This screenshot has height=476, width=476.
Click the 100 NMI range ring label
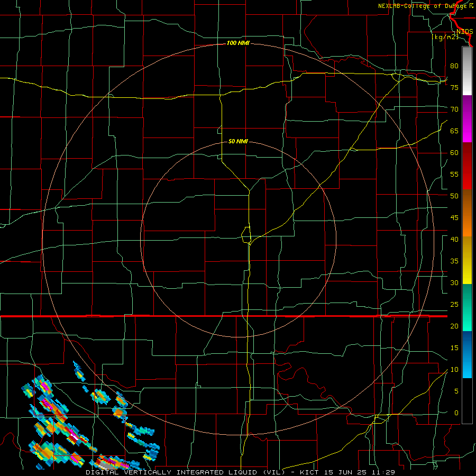coord(238,43)
